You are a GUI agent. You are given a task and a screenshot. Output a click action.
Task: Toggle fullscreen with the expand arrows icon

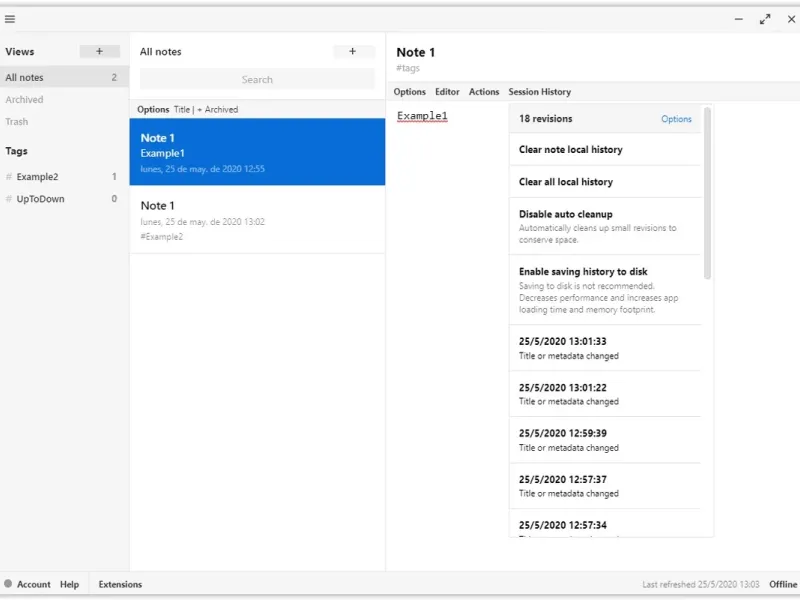click(765, 19)
